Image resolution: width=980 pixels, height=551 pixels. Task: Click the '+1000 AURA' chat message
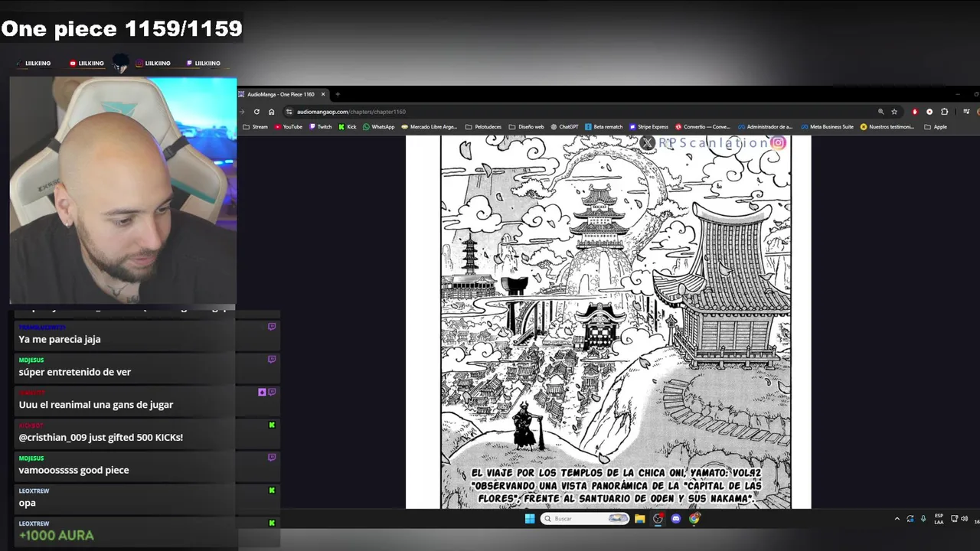[x=56, y=536]
